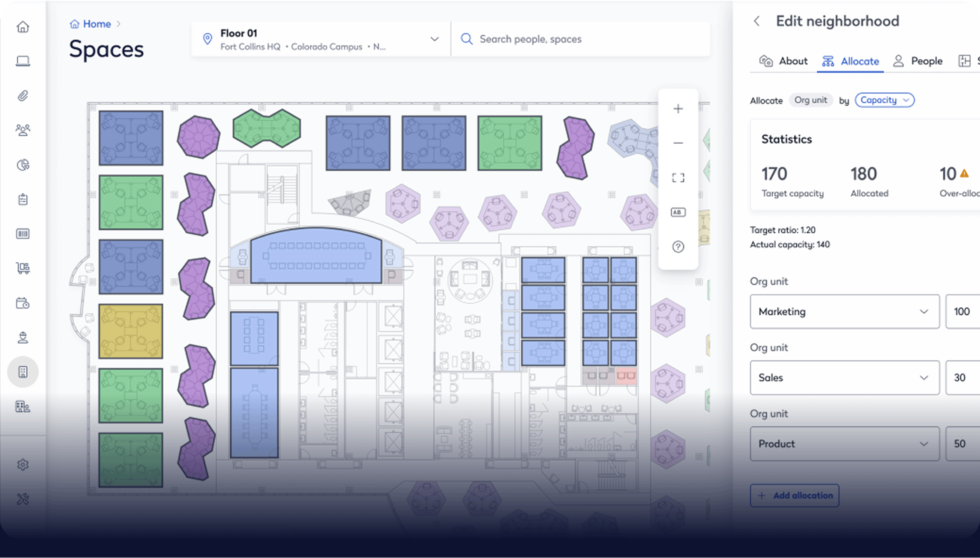Open the people group icon in sidebar
This screenshot has height=558, width=980.
[x=23, y=130]
